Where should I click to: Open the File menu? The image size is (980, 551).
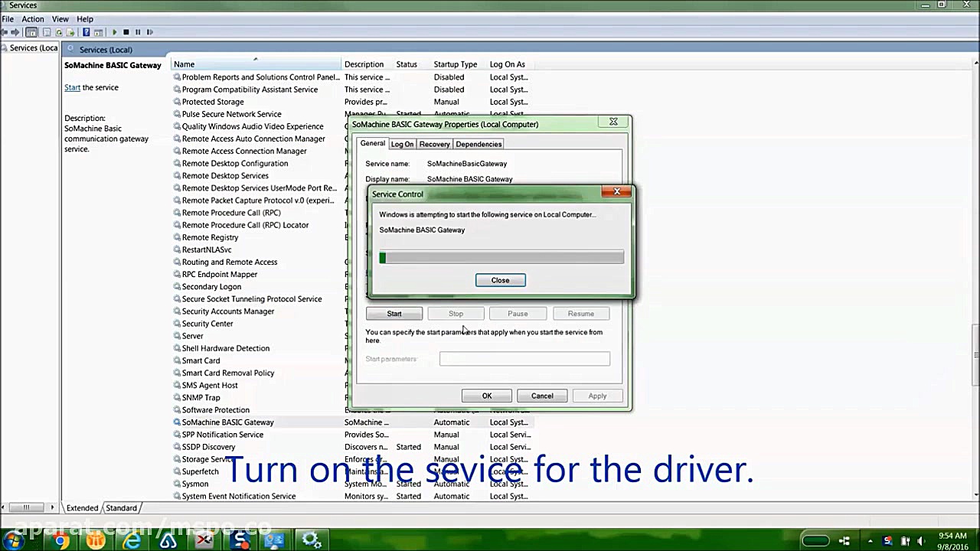(x=8, y=19)
